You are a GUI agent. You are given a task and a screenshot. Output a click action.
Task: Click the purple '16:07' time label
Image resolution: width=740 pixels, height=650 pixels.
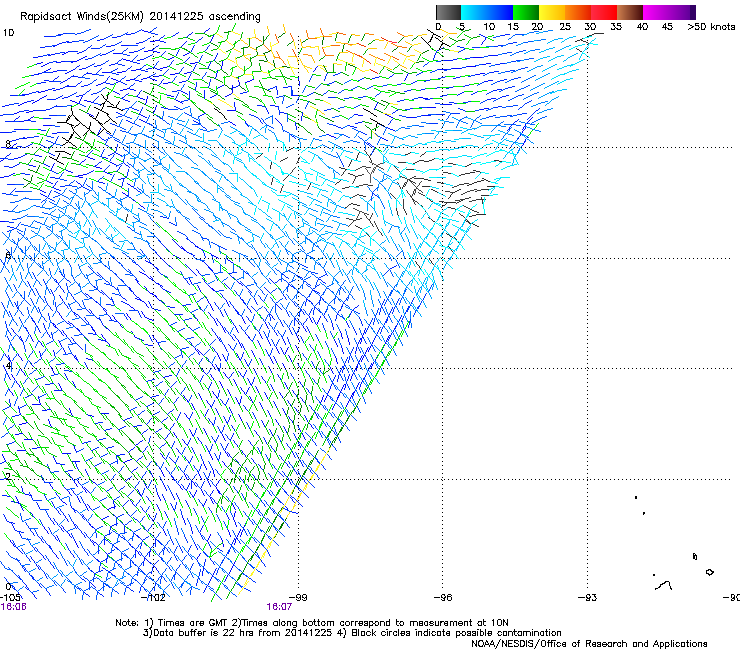coord(279,607)
